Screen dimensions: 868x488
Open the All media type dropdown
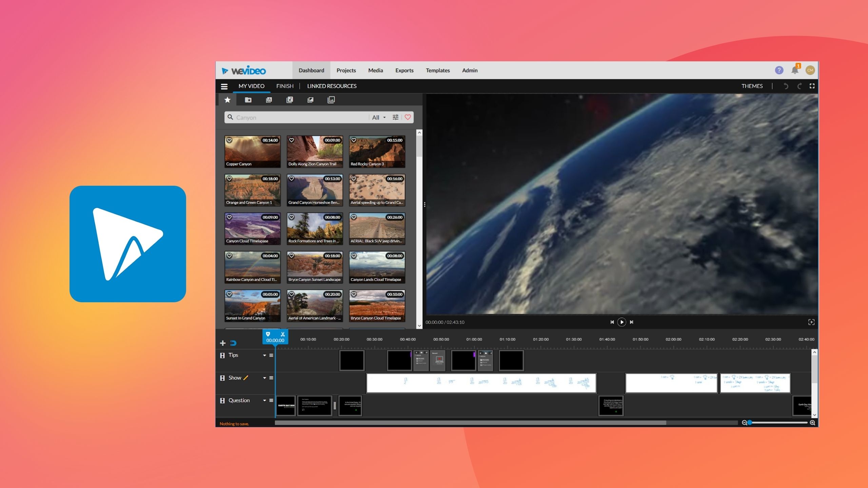coord(379,118)
